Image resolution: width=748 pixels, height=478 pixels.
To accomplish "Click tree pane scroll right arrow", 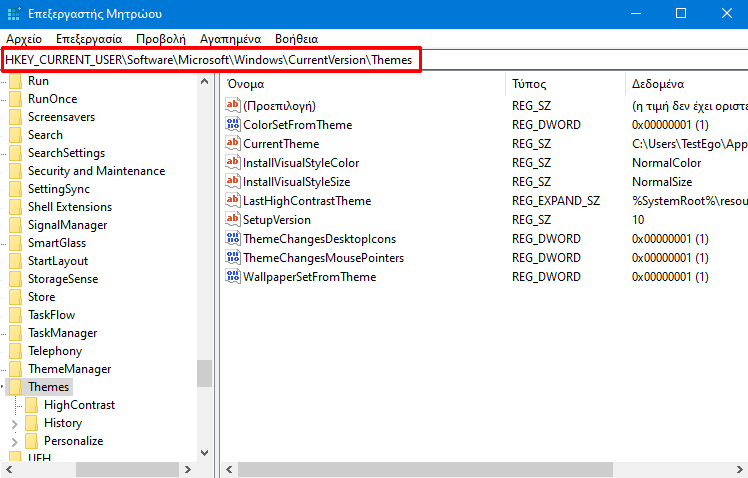I will coord(188,469).
